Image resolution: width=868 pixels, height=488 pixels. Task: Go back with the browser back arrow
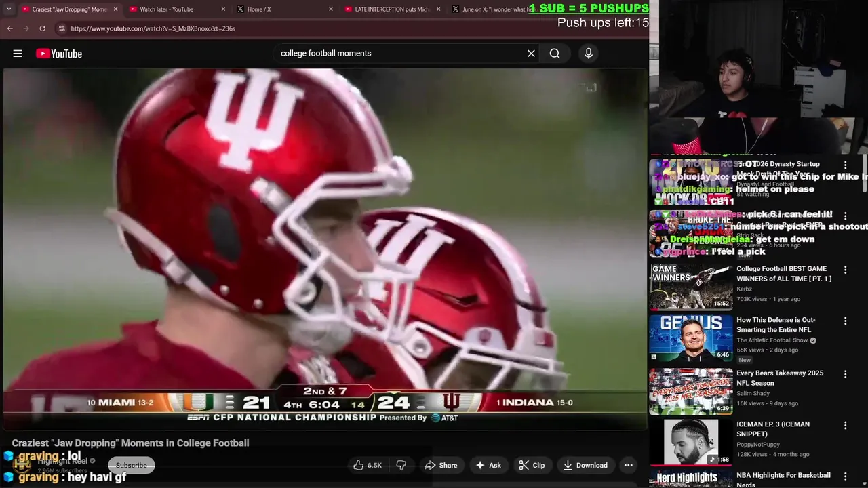[x=10, y=28]
